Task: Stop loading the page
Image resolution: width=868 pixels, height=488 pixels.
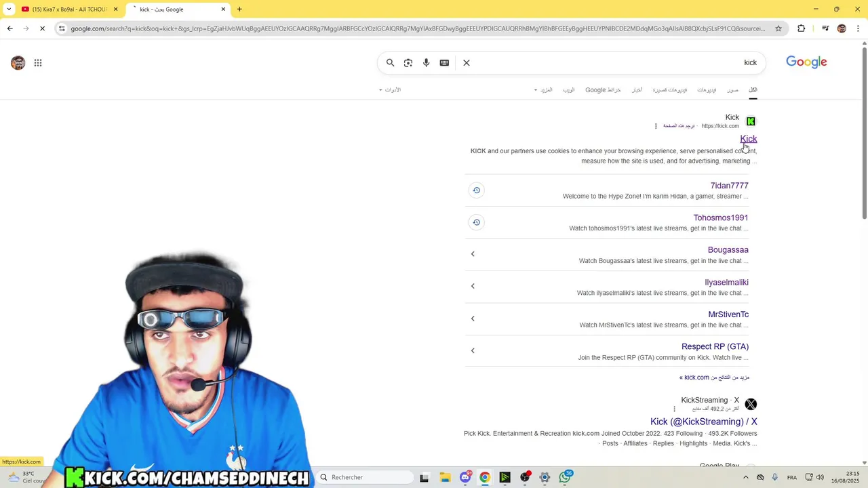Action: 42,28
